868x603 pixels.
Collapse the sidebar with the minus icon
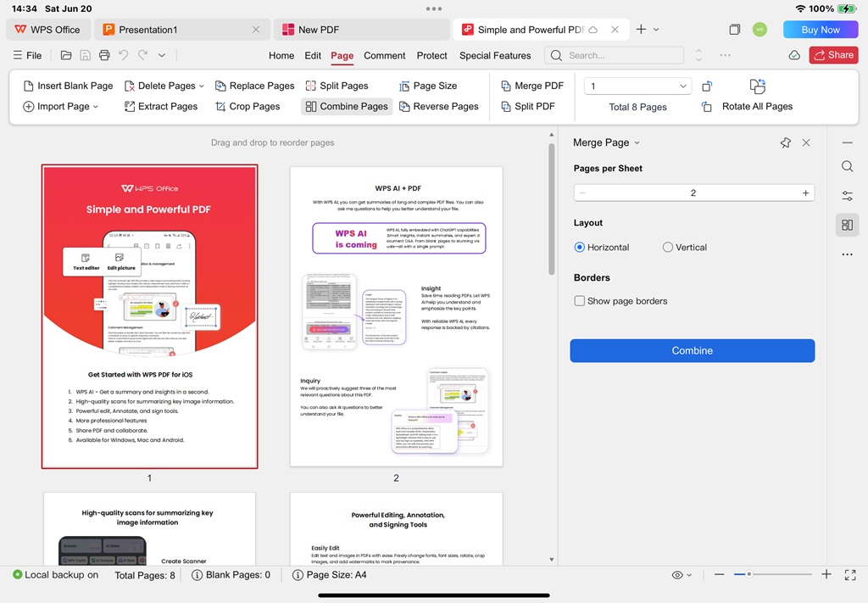pos(847,142)
